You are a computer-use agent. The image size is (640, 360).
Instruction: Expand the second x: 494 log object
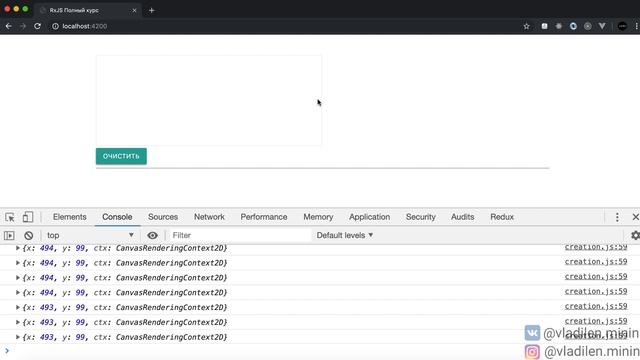18,263
